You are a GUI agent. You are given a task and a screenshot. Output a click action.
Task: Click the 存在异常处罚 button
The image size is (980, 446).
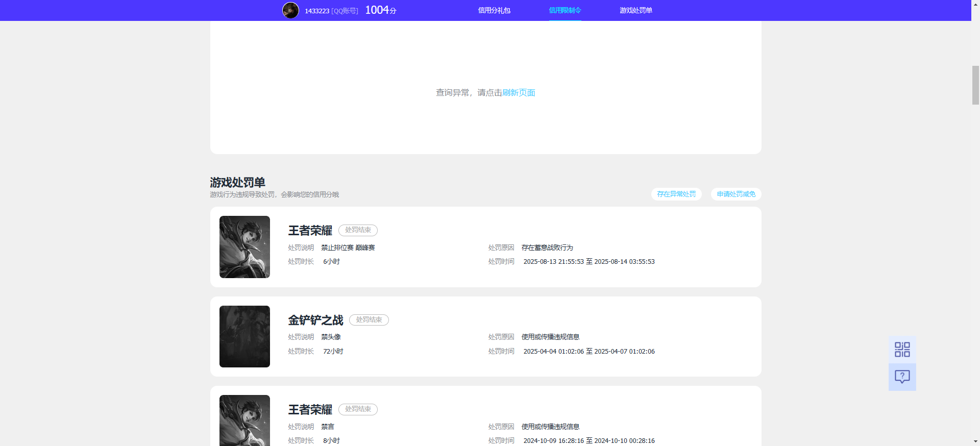676,194
